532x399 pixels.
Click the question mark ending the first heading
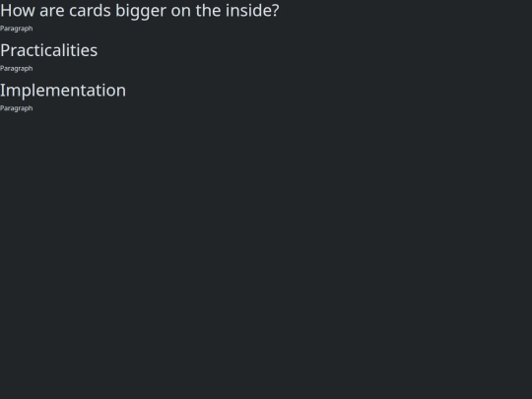275,11
